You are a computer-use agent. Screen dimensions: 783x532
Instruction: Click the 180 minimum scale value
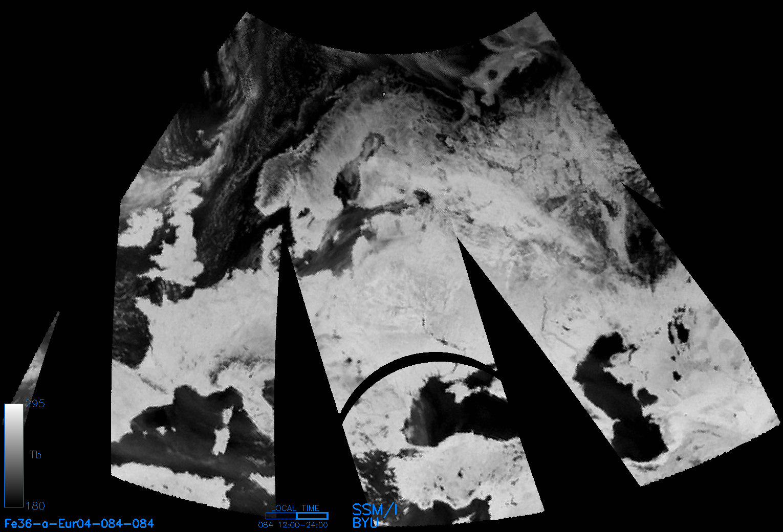click(35, 506)
